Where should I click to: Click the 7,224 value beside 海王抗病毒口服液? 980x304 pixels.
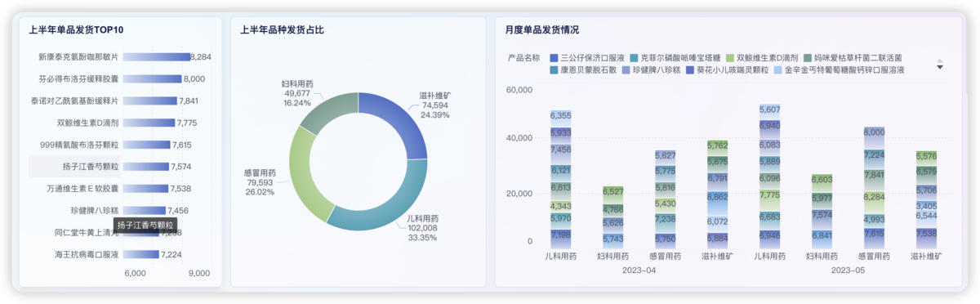click(x=171, y=254)
